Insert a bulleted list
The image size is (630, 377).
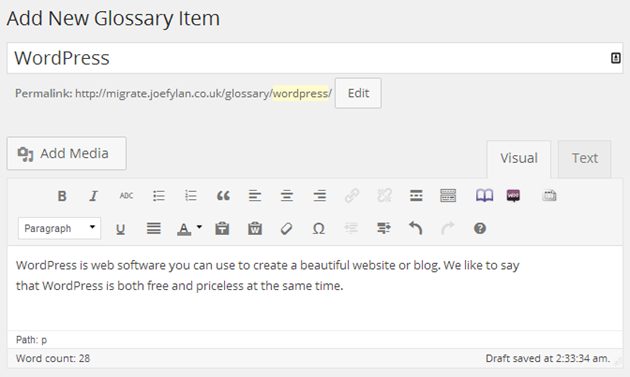(x=159, y=196)
